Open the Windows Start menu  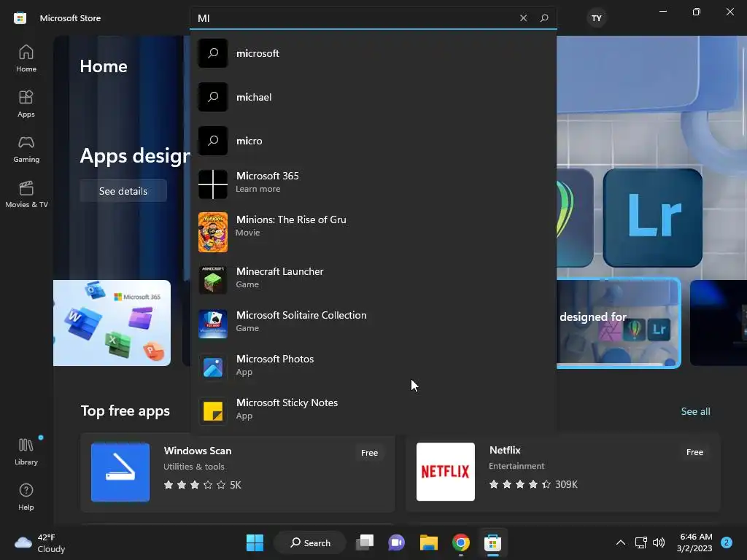255,542
